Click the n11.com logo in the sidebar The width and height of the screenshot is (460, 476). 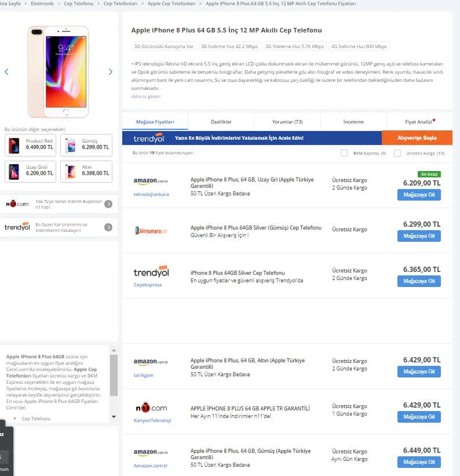(17, 204)
